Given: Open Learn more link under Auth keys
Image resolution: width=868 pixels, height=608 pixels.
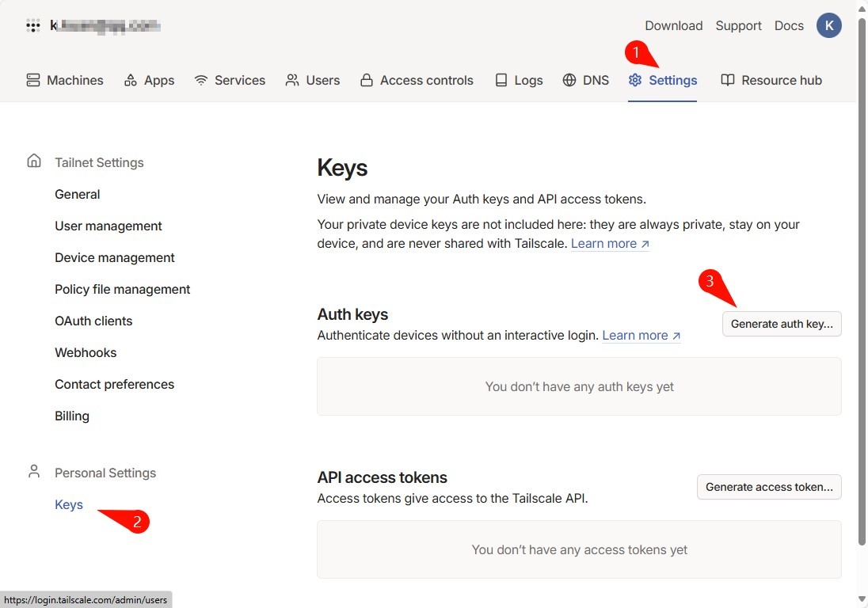Looking at the screenshot, I should pos(641,335).
